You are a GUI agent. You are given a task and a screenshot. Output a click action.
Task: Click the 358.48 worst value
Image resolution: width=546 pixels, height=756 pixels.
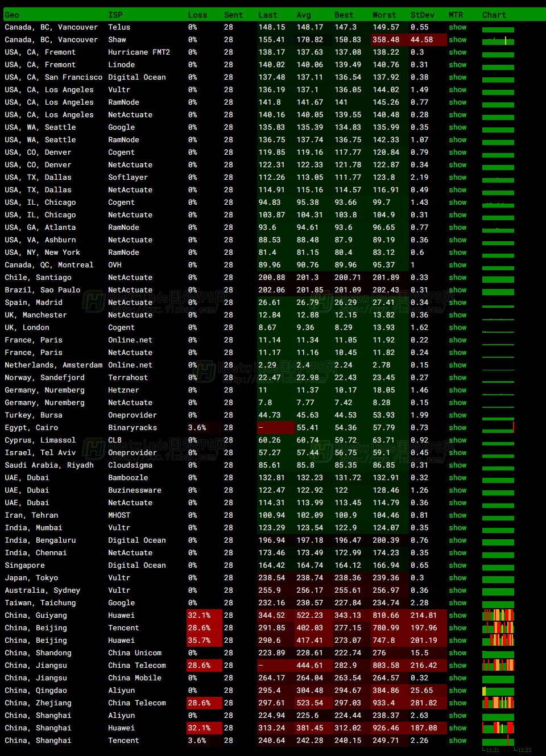(386, 40)
